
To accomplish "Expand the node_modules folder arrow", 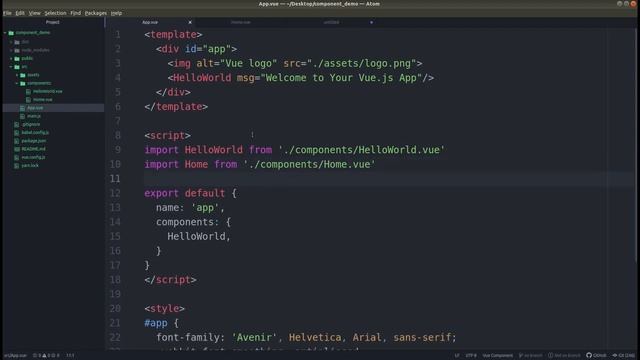I will (x=11, y=50).
